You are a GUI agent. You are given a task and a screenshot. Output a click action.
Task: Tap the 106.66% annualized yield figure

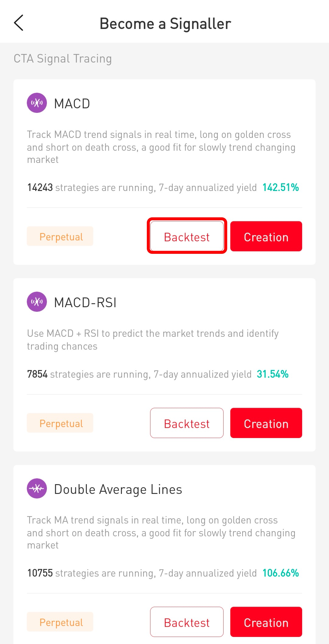[x=281, y=573]
